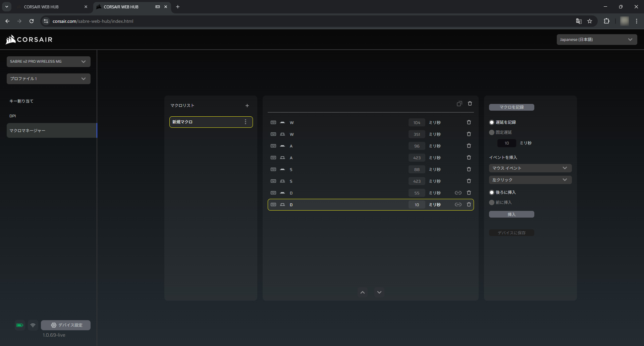Delete the A key press row (96 ms)
Screen dimensions: 644x346
[469, 146]
